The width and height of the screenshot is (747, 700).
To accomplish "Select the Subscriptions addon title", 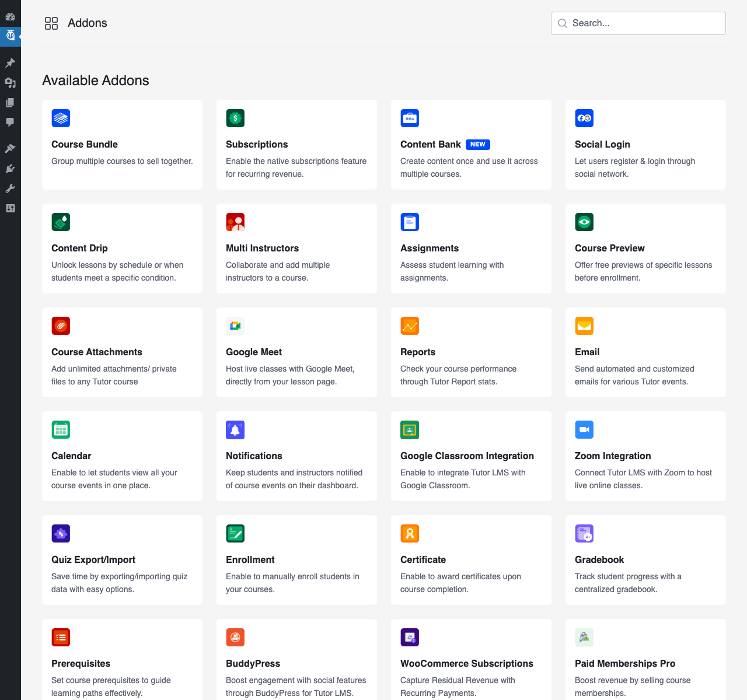I will coord(257,144).
